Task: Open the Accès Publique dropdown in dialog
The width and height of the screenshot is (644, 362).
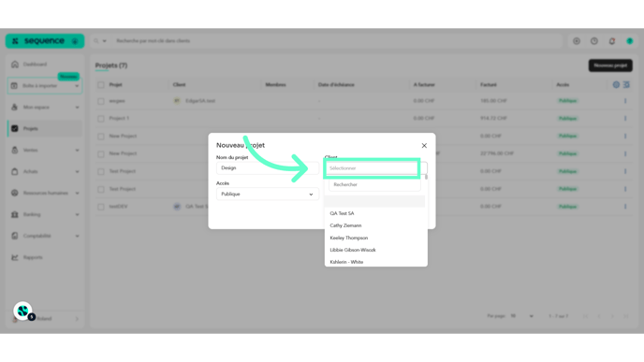Action: click(x=268, y=194)
